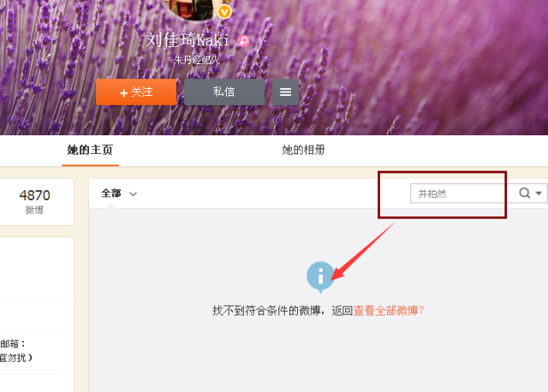Switch to 她的相册 tab
This screenshot has width=548, height=392.
pos(303,151)
